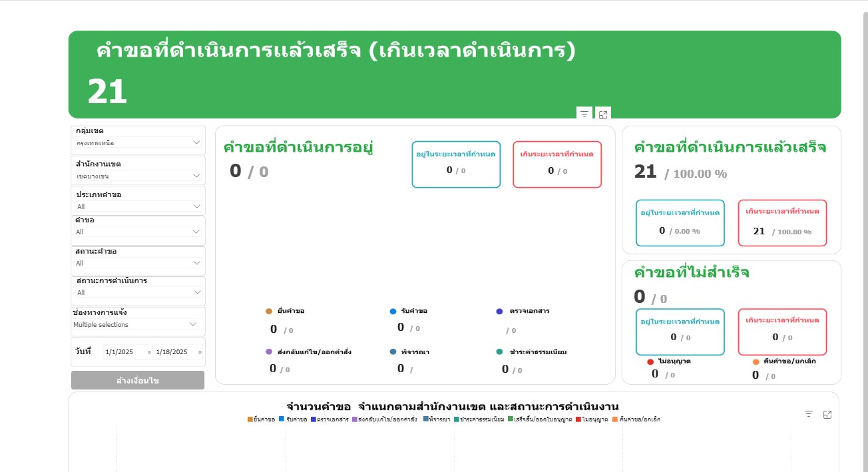
Task: Click completed teal box showing 0 / 0.00 %
Action: [x=680, y=223]
